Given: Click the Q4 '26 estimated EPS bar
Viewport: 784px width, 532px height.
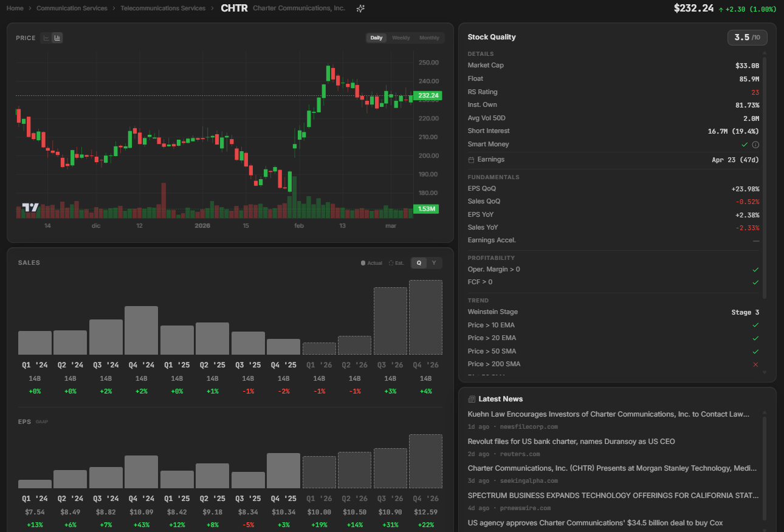Looking at the screenshot, I should pos(425,462).
